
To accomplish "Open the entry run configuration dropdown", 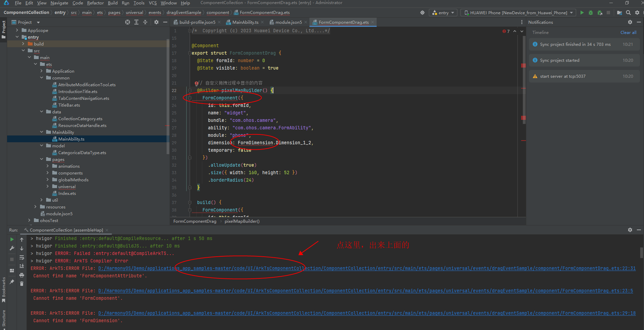I will coord(443,13).
